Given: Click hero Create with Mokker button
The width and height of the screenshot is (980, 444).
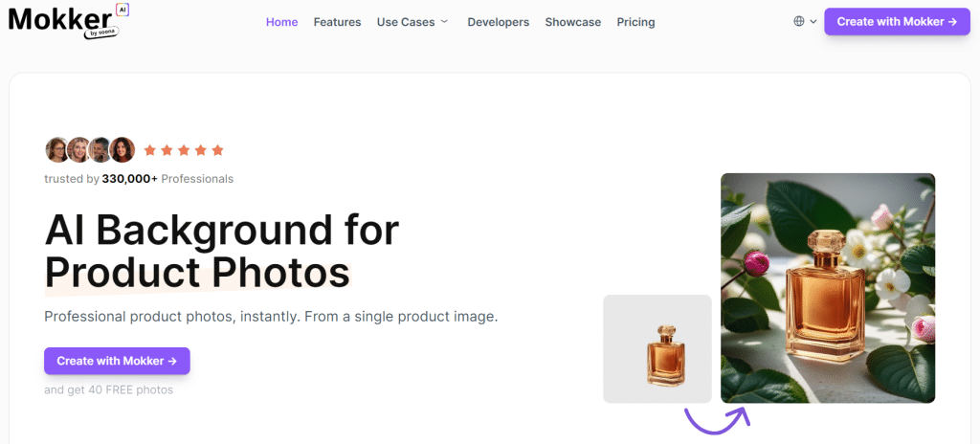Looking at the screenshot, I should pos(117,361).
